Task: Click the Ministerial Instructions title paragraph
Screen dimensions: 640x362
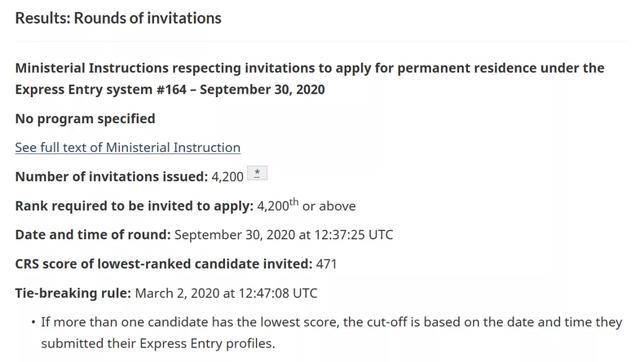Action: point(310,78)
